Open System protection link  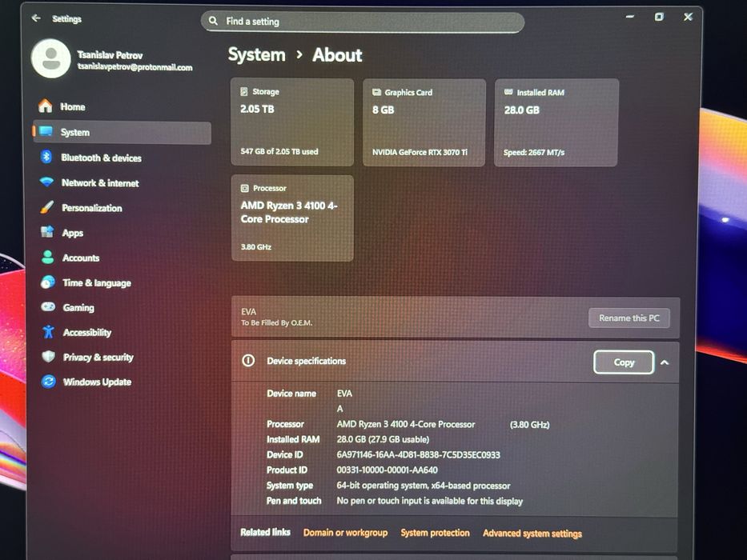(x=435, y=533)
